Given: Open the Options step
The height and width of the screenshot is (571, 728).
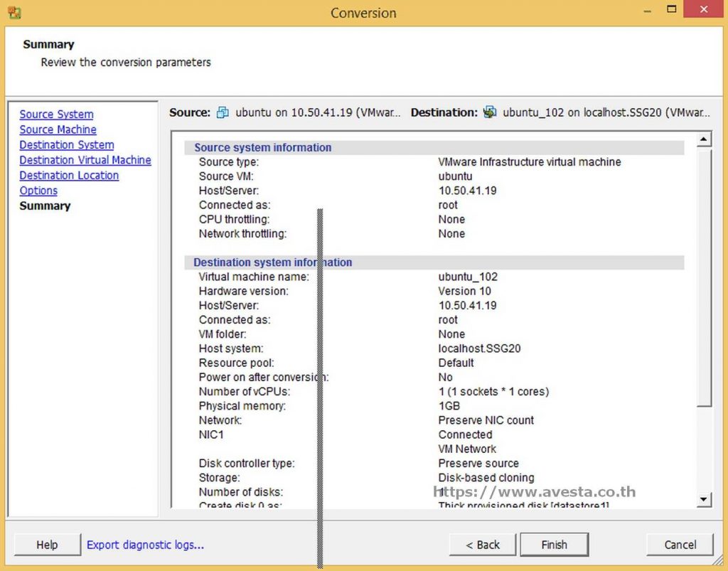Looking at the screenshot, I should pos(38,191).
